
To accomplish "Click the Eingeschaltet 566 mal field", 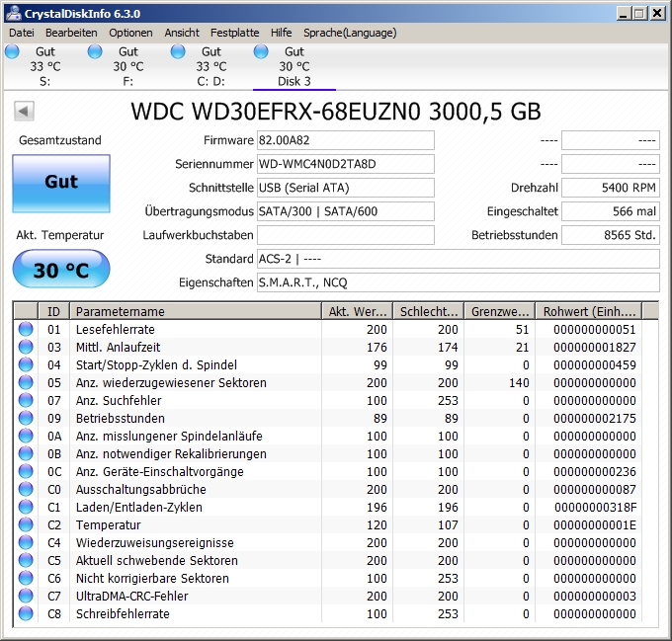I will tap(611, 211).
